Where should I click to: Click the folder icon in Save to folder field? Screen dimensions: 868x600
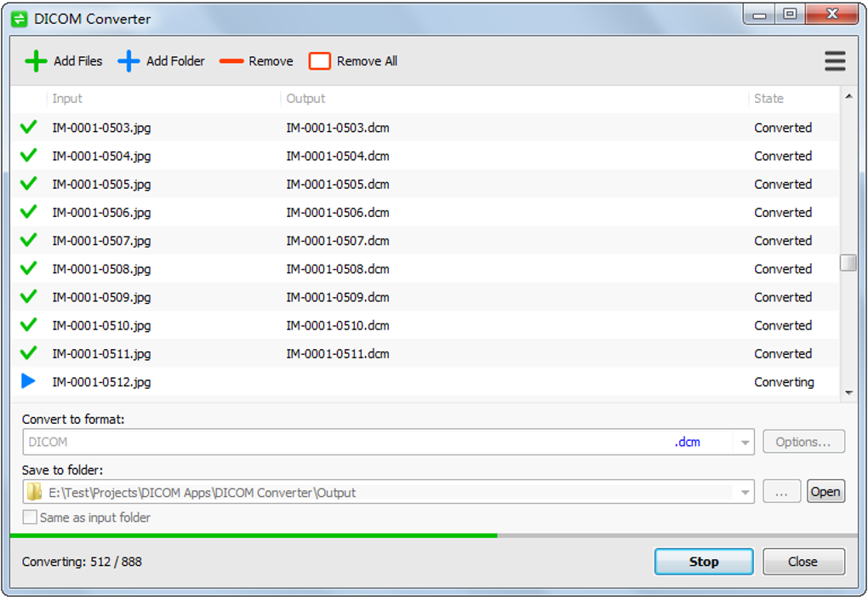tap(34, 492)
